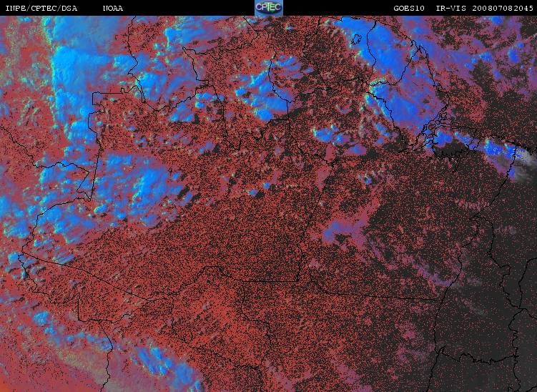Click the CPTEC logo in the header
The height and width of the screenshot is (392, 537).
pyautogui.click(x=269, y=8)
